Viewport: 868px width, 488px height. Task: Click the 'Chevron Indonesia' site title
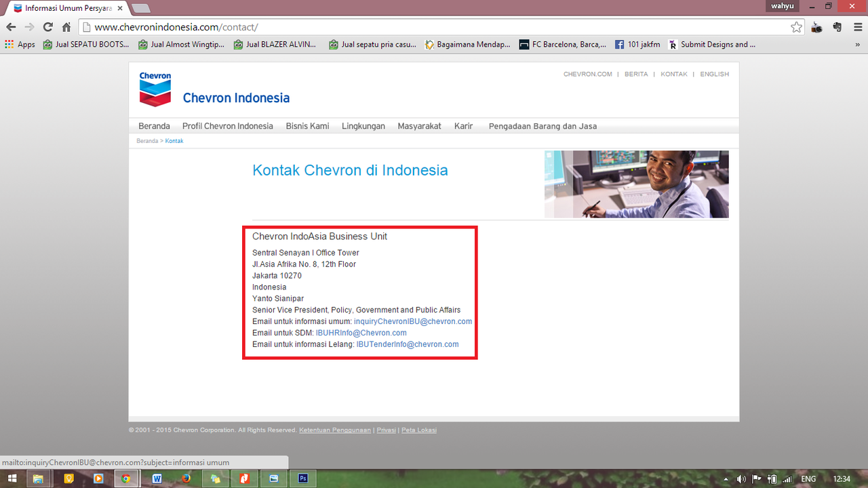(x=236, y=98)
